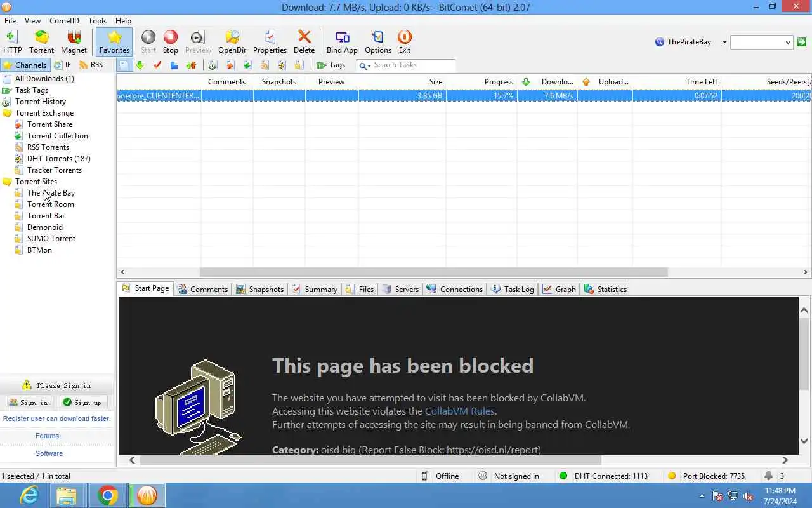
Task: Open the CometID menu
Action: coord(64,21)
